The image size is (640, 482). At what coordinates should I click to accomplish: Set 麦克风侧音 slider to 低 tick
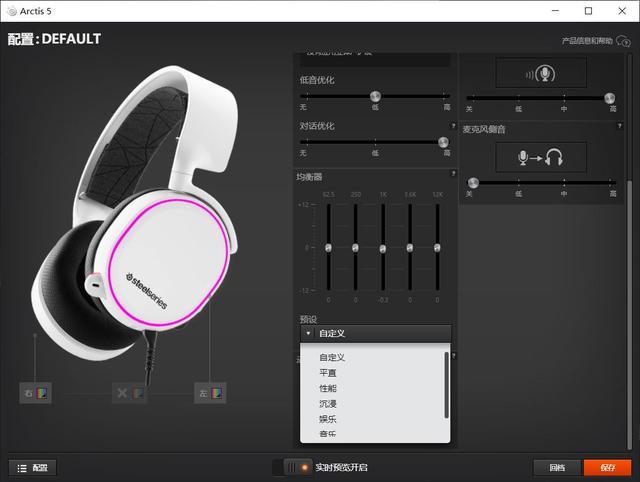pos(518,182)
